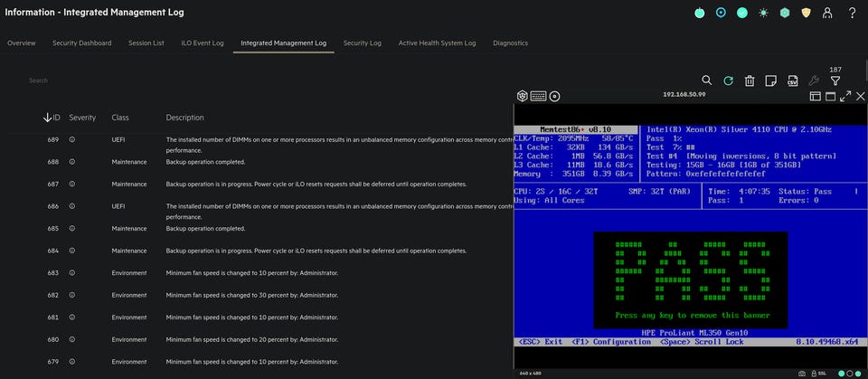Switch remote console to docked layout icon
The height and width of the screenshot is (379, 868).
[816, 97]
